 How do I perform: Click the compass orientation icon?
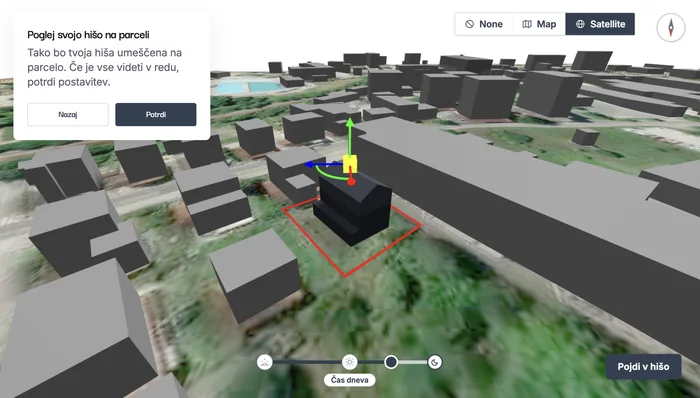pos(671,28)
